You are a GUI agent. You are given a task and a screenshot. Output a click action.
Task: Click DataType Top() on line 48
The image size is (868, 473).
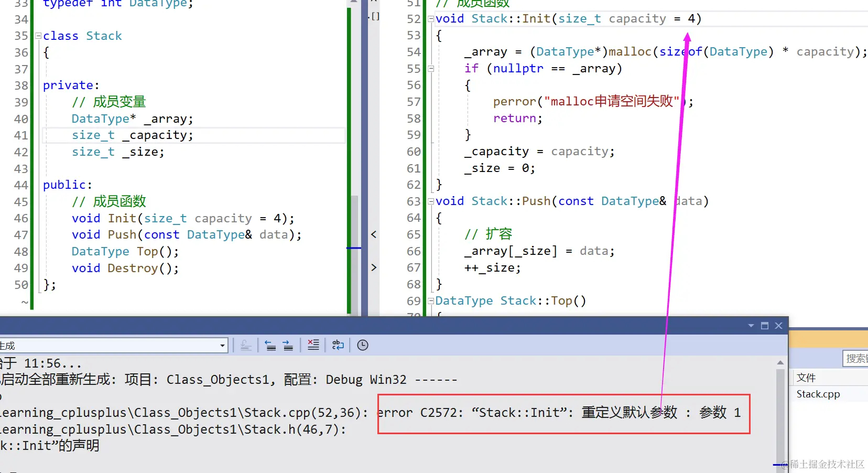(125, 252)
